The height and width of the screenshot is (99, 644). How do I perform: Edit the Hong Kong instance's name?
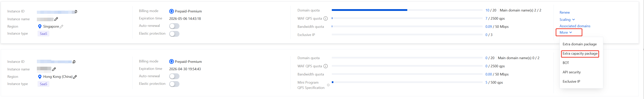click(x=54, y=69)
